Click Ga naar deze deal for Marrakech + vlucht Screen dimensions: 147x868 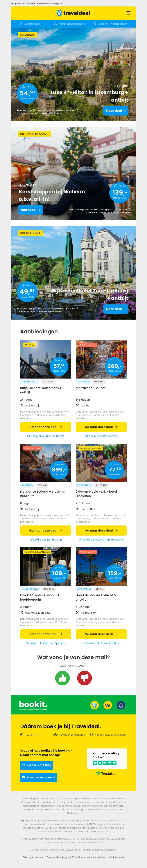point(101,427)
